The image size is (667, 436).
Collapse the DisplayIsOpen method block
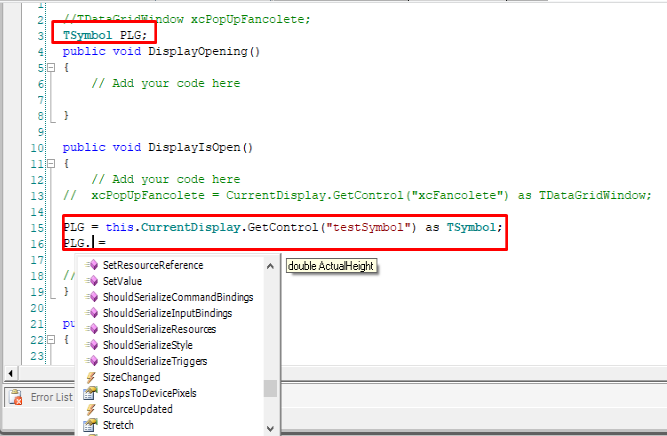click(x=51, y=164)
